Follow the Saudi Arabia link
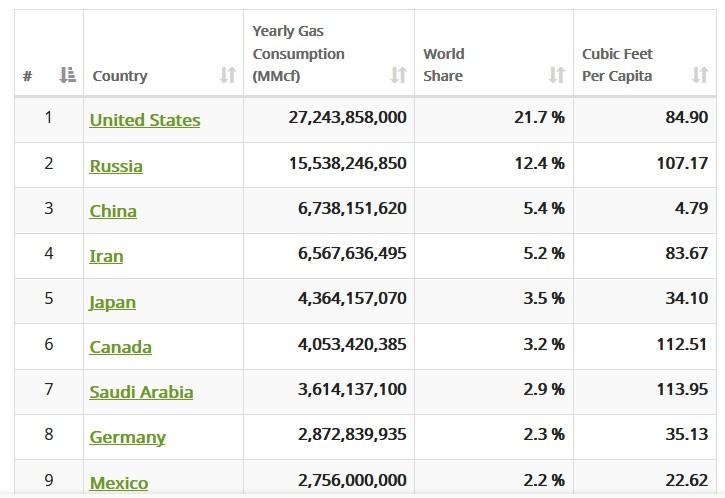 point(141,392)
